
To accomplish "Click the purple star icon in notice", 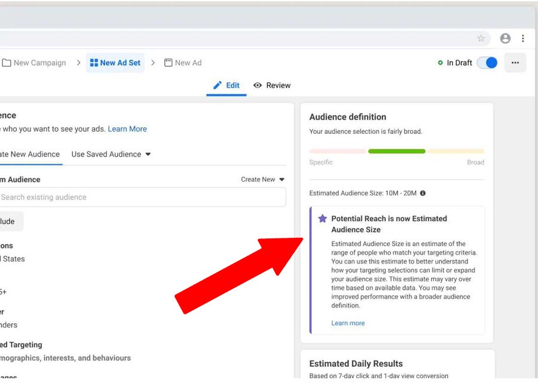I will coord(323,219).
